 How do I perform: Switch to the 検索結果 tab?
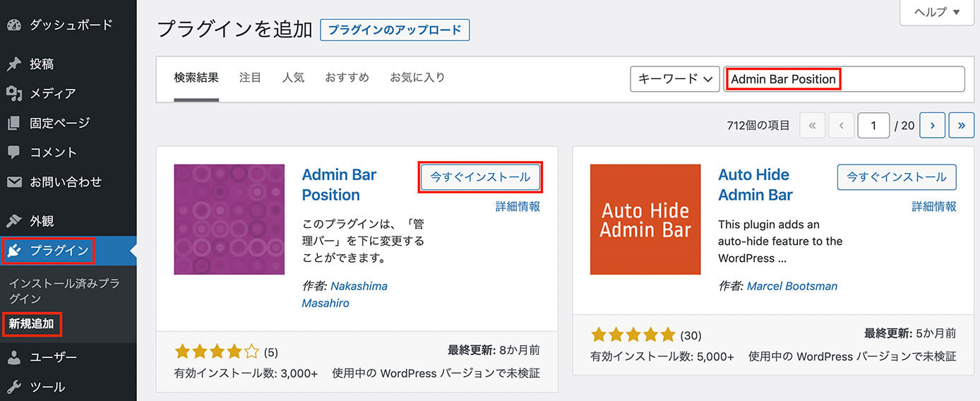(196, 78)
